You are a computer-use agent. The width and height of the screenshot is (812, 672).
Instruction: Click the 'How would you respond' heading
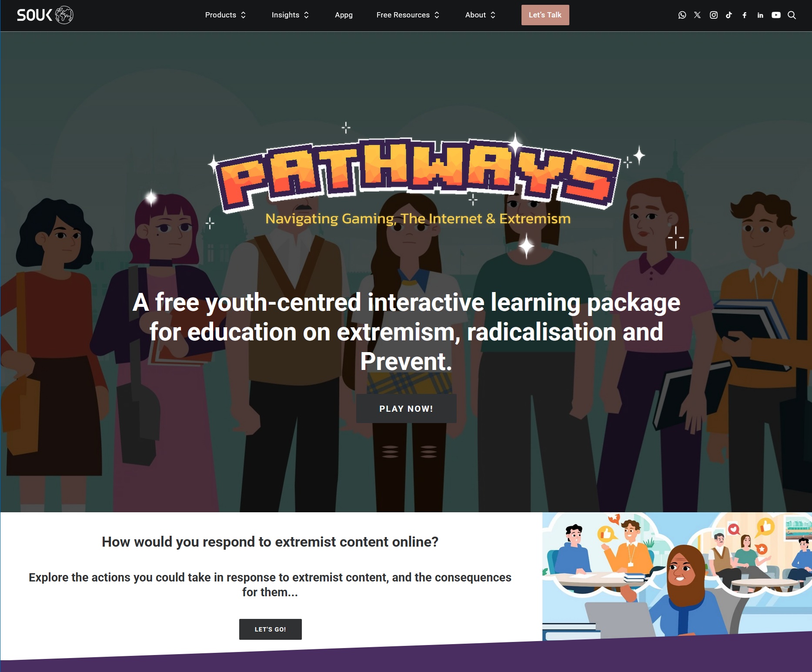point(270,542)
